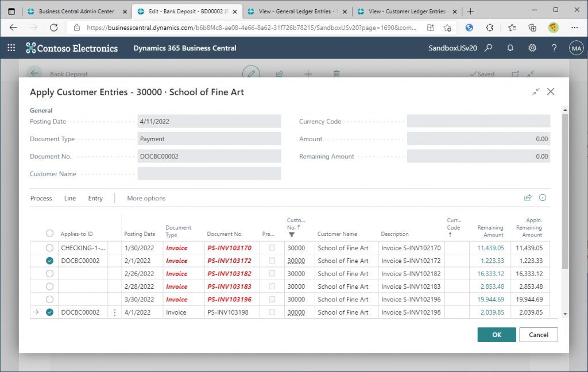The width and height of the screenshot is (588, 372).
Task: Click the edit pencil on Bank Deposit page
Action: click(x=252, y=74)
